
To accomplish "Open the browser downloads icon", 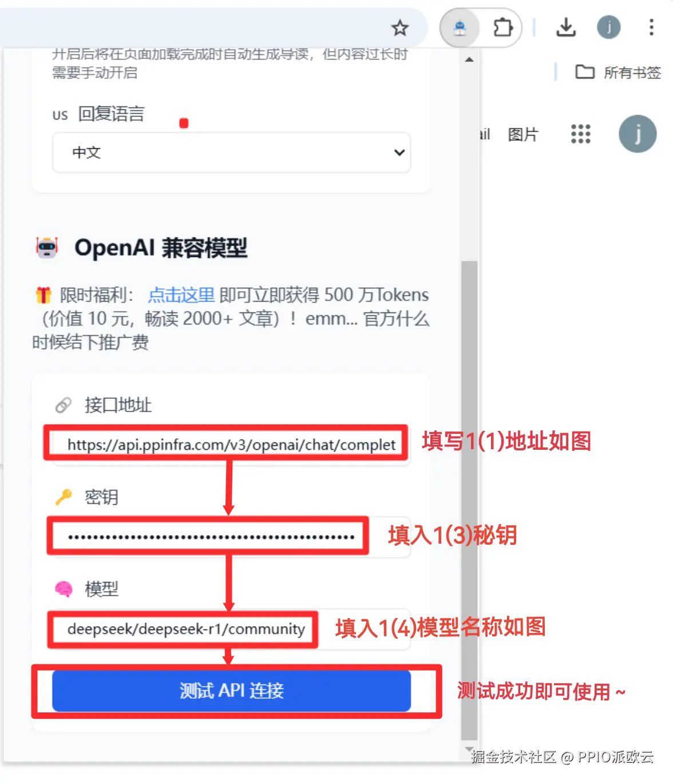I will tap(566, 27).
